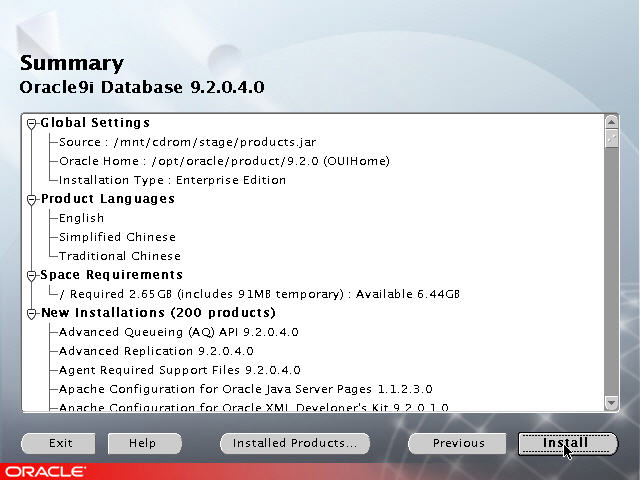Select the Product Languages heading

(x=108, y=199)
